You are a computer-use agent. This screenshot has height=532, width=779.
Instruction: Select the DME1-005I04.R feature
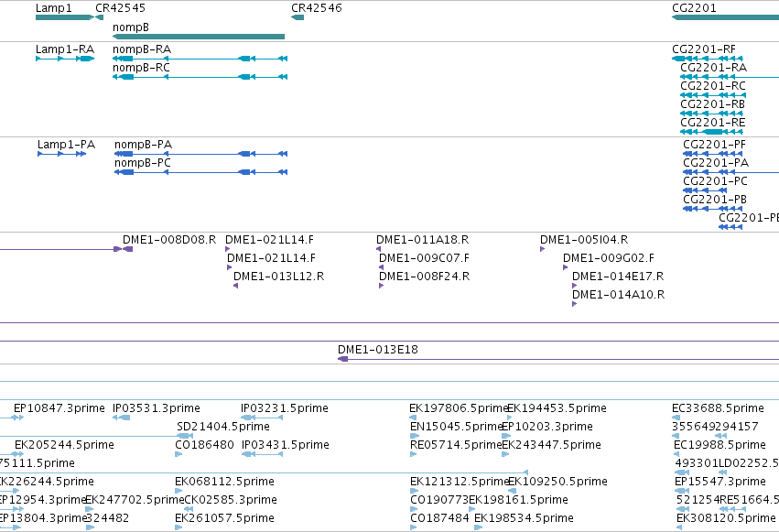click(543, 249)
